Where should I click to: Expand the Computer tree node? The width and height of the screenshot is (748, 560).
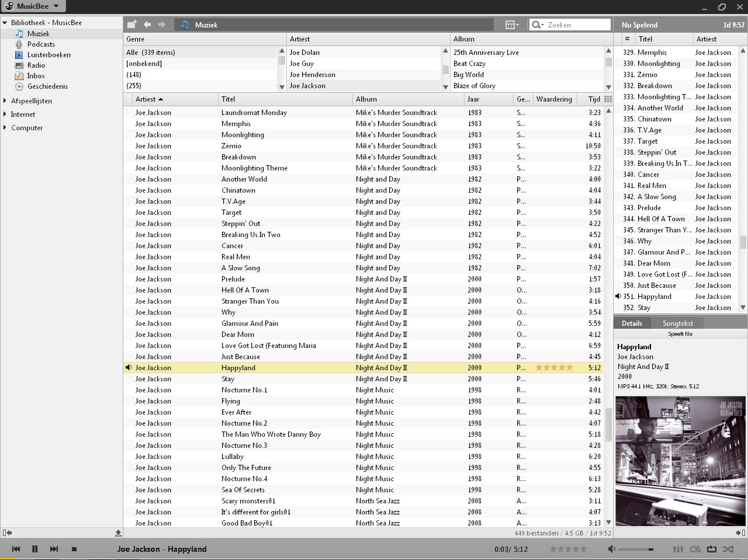coord(5,128)
